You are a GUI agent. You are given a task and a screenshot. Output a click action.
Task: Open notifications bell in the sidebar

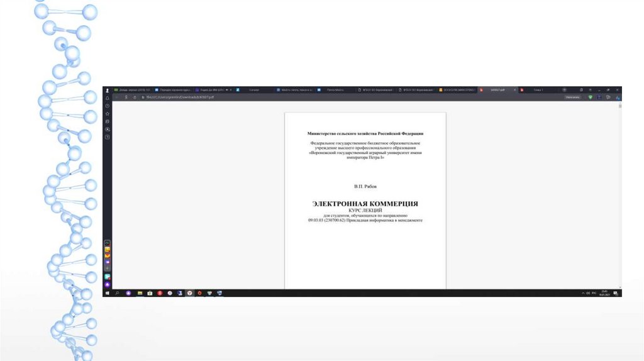[108, 98]
